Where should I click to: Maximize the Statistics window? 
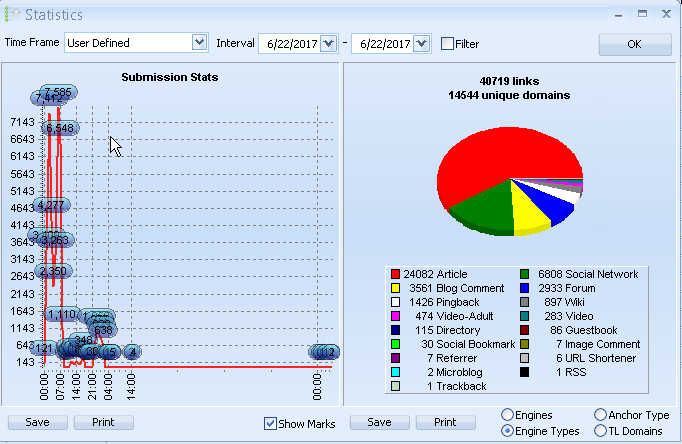click(x=642, y=14)
